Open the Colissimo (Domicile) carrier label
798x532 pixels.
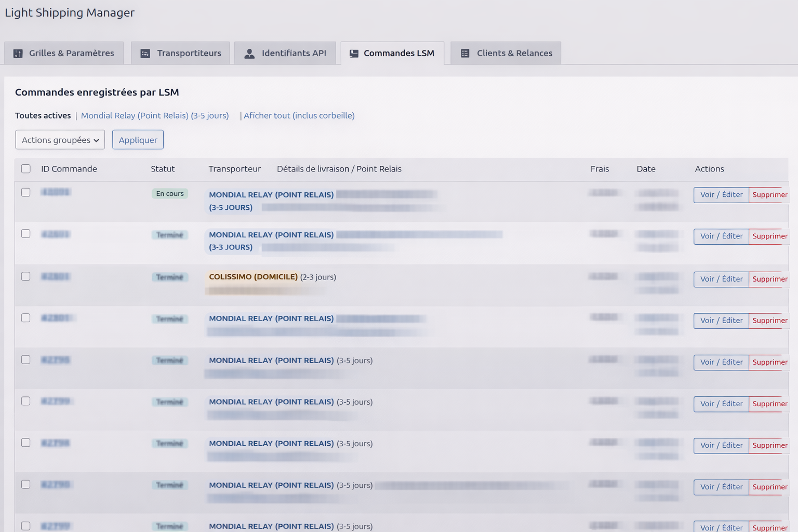coord(253,277)
